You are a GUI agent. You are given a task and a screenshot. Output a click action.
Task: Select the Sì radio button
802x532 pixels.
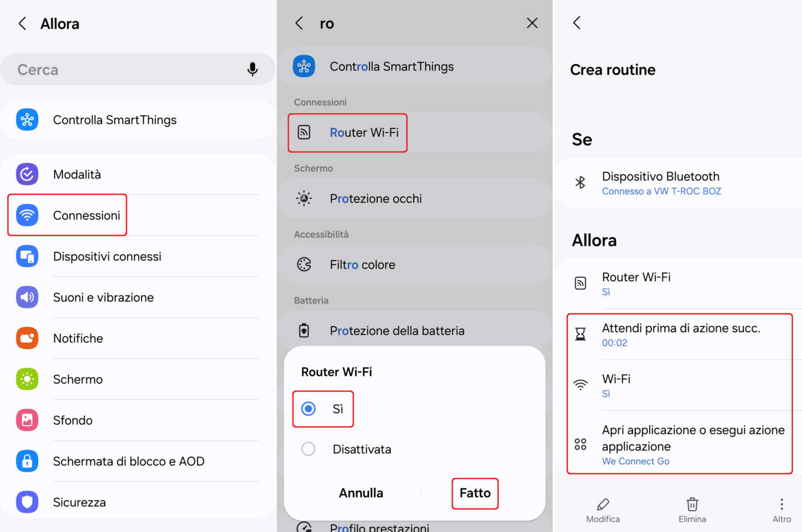309,409
